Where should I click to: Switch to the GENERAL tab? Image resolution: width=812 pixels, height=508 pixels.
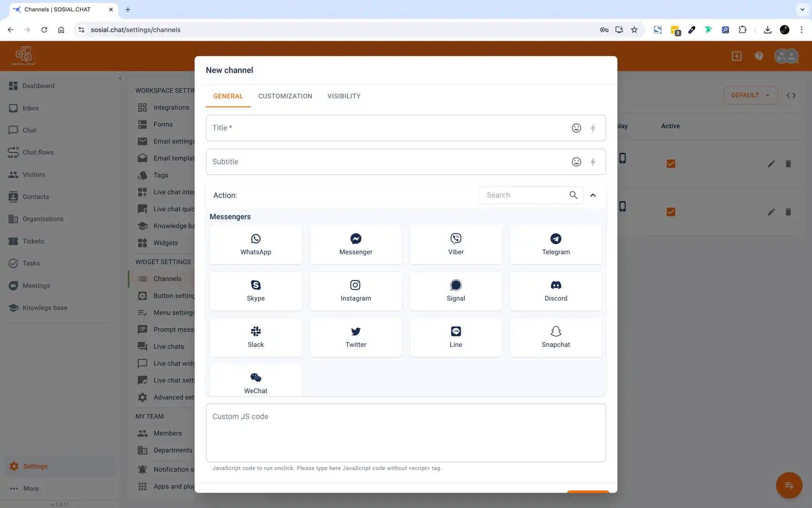coord(228,96)
